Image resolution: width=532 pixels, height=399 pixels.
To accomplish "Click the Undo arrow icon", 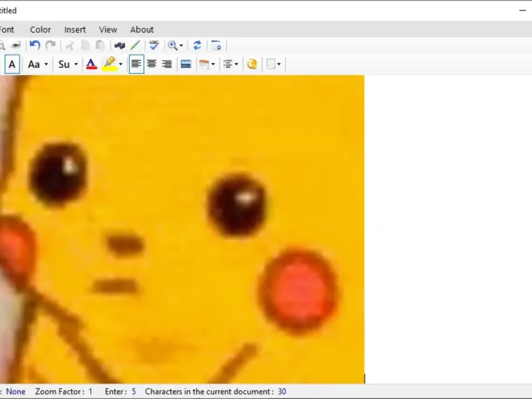I will coord(35,45).
